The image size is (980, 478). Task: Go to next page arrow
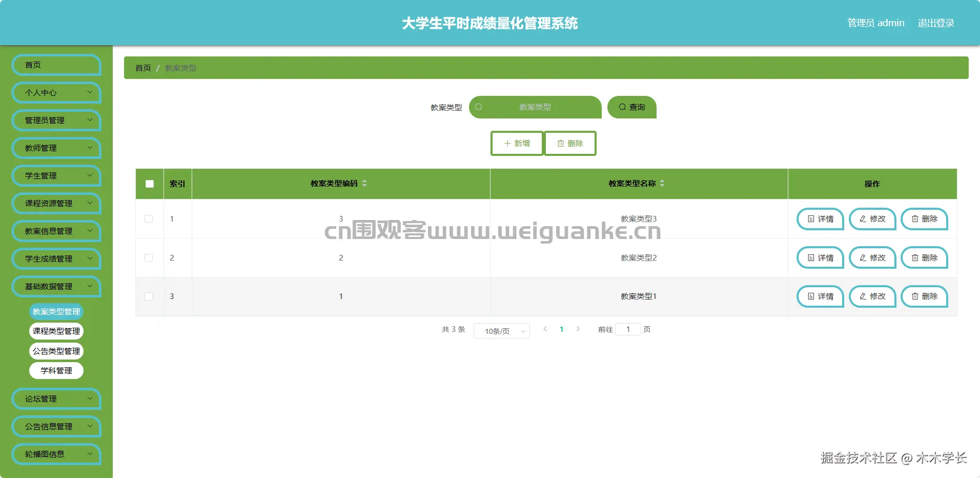[x=578, y=329]
